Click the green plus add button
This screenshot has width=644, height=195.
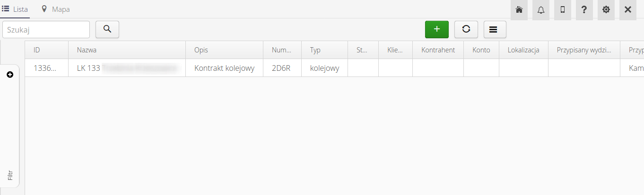[437, 29]
